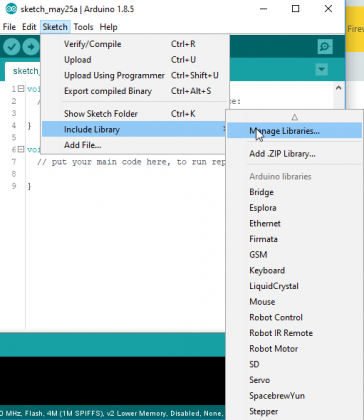Include the Robot Motor library

294,349
